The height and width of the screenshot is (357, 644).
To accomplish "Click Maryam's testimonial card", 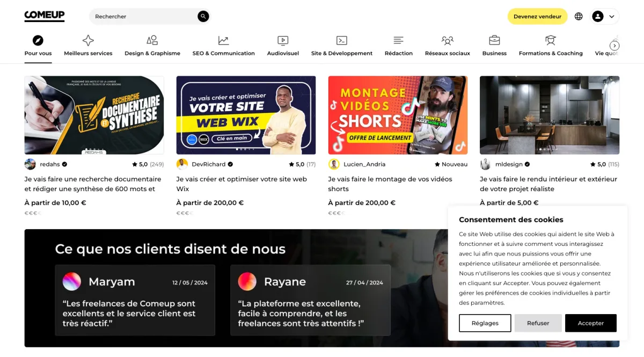I will (x=135, y=300).
